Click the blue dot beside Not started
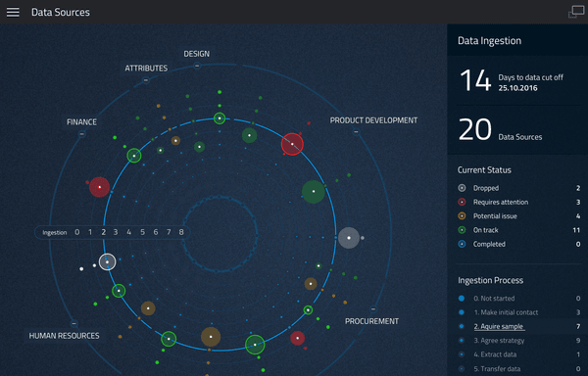This screenshot has width=588, height=376. (x=462, y=299)
